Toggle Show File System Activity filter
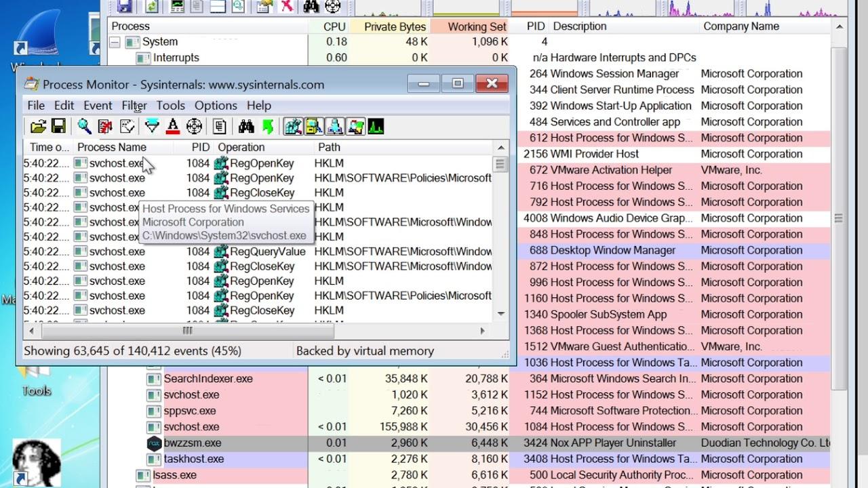Screen dimensions: 868x488 point(315,126)
